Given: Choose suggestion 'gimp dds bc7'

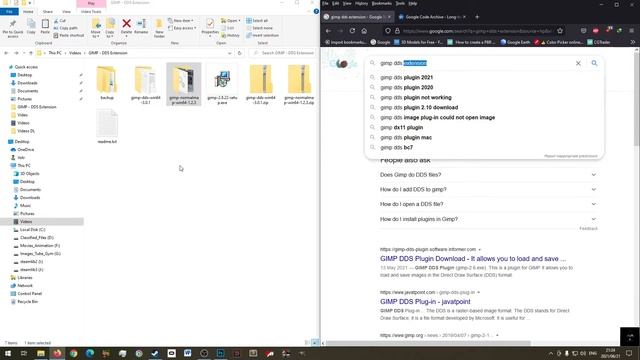Looking at the screenshot, I should click(x=396, y=147).
